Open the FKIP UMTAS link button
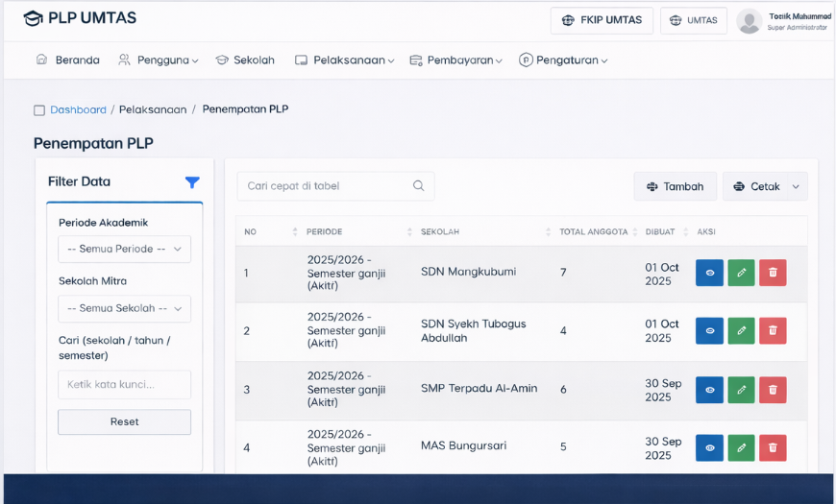Screen dimensions: 836x504 coord(602,20)
